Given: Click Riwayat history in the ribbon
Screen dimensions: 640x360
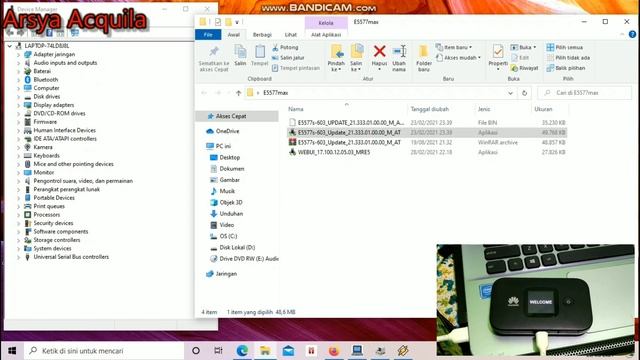Looking at the screenshot, I should coord(524,68).
